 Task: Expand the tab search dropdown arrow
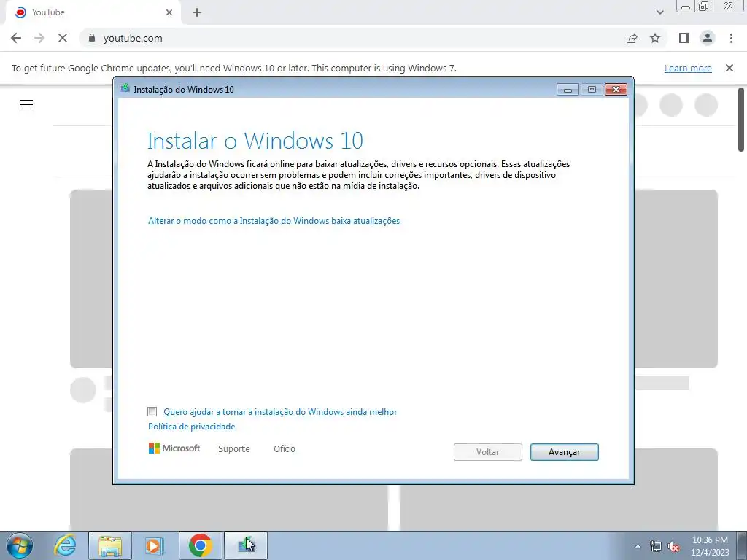click(x=659, y=12)
